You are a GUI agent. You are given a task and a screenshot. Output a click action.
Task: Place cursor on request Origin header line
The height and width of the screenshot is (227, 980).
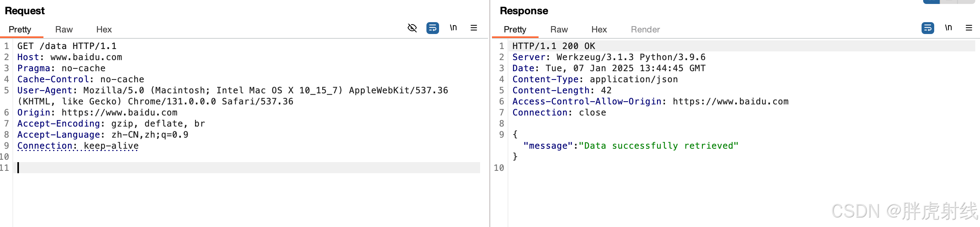click(97, 112)
